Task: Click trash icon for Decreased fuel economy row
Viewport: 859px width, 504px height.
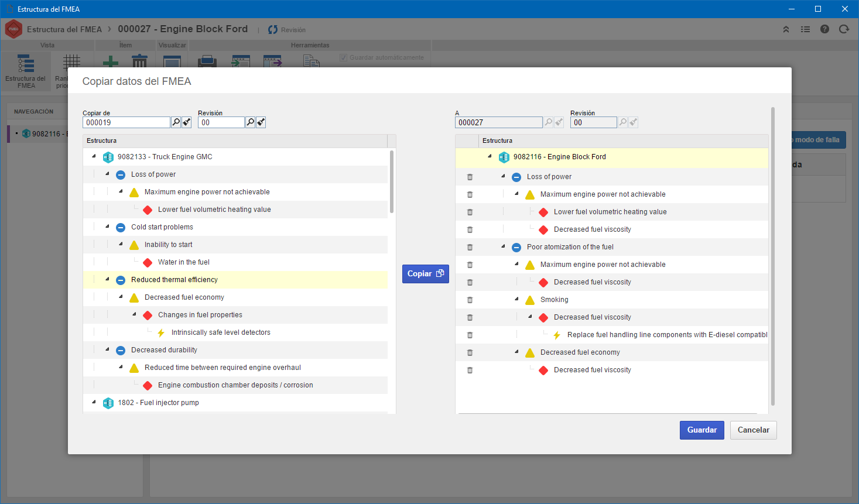Action: pos(470,352)
